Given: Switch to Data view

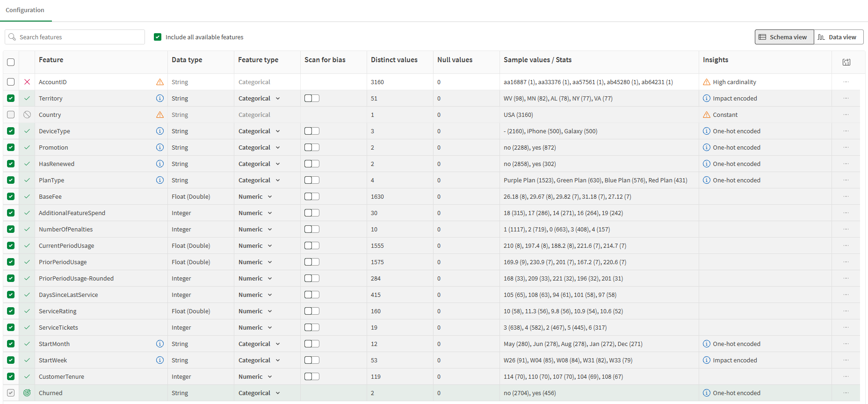Looking at the screenshot, I should click(839, 37).
